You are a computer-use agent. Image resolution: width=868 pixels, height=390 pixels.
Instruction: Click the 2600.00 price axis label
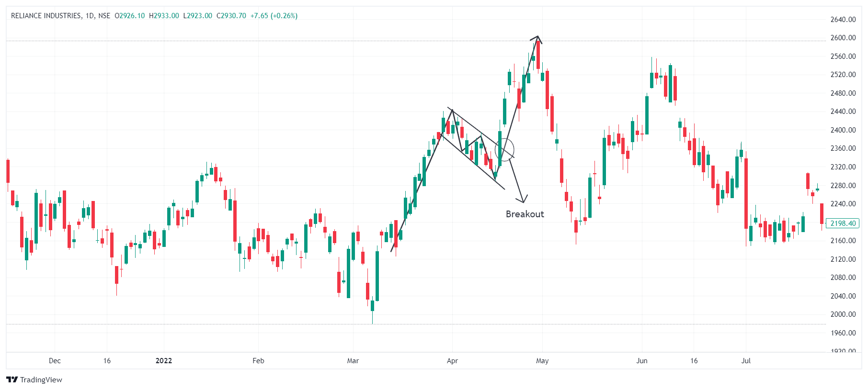[843, 38]
